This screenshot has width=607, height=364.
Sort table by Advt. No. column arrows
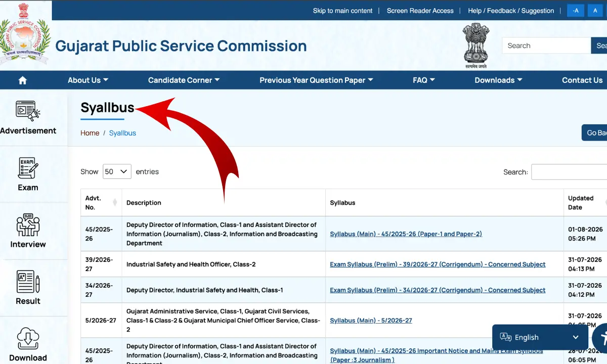click(x=115, y=203)
